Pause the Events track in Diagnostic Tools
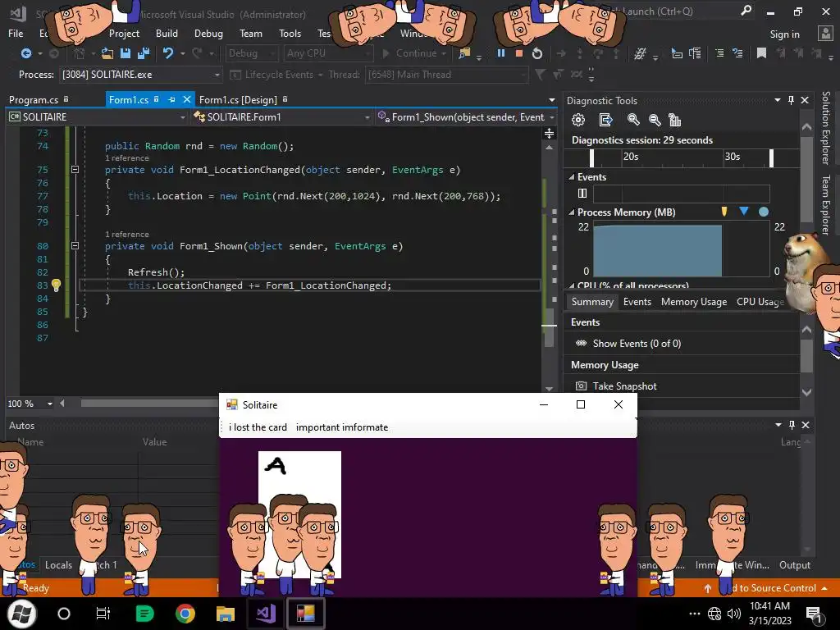Screen dimensions: 840x630 582,194
